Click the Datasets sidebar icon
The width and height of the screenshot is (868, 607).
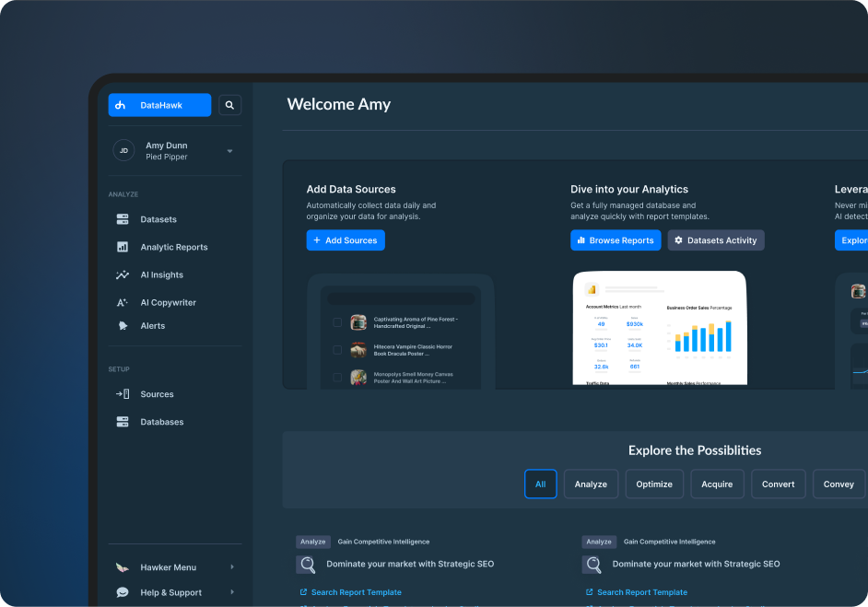[123, 219]
